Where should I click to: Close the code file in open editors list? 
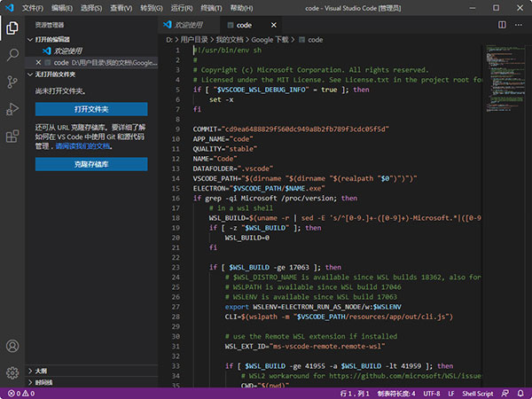click(x=36, y=63)
